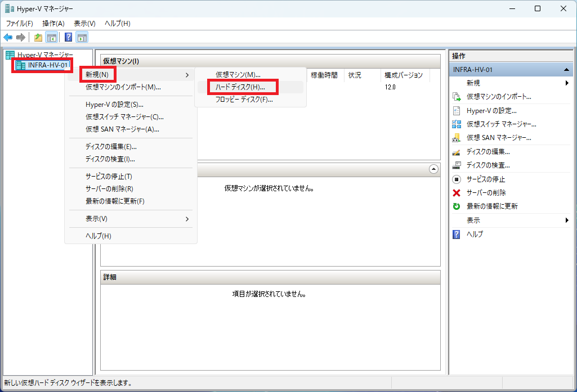Select Hyper-V の設定(S)... in the context menu
Screen dimensions: 577x392
coord(131,105)
